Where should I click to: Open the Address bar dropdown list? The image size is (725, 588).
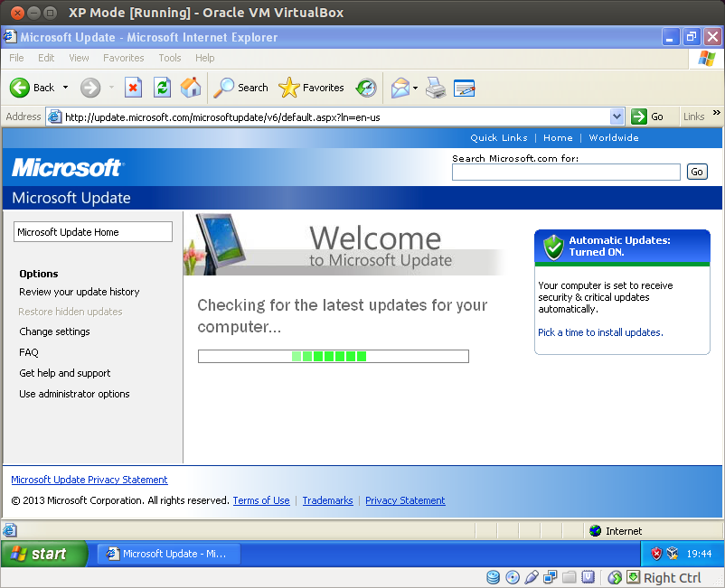click(x=617, y=117)
